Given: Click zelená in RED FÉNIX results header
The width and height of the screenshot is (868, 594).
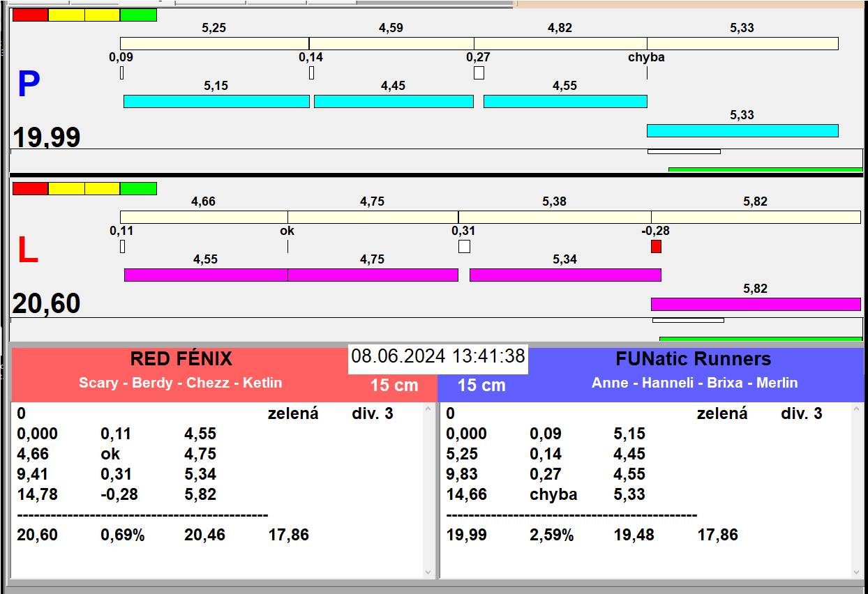Looking at the screenshot, I should pyautogui.click(x=293, y=414).
